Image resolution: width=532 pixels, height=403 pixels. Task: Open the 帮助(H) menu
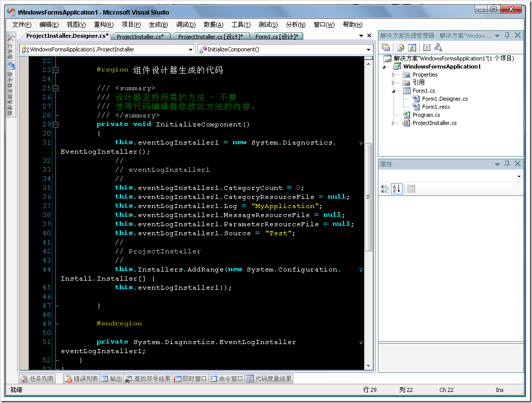[353, 24]
